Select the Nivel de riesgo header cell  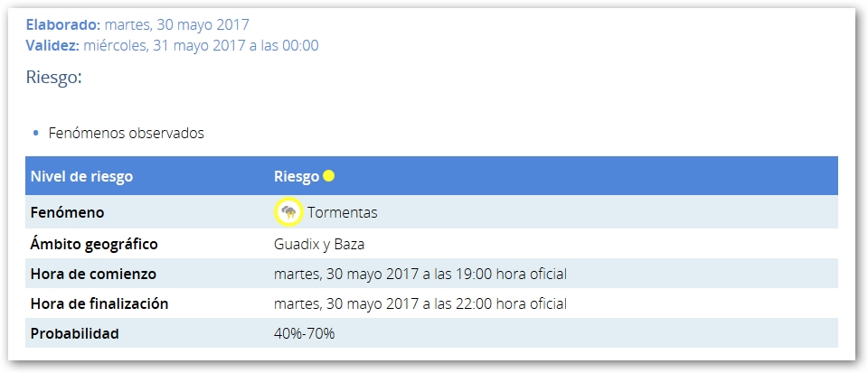(81, 176)
